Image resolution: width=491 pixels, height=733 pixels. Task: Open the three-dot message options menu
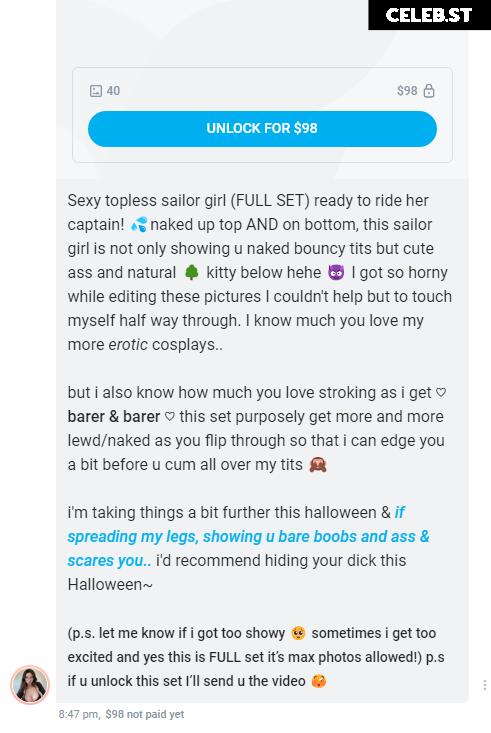(x=484, y=685)
